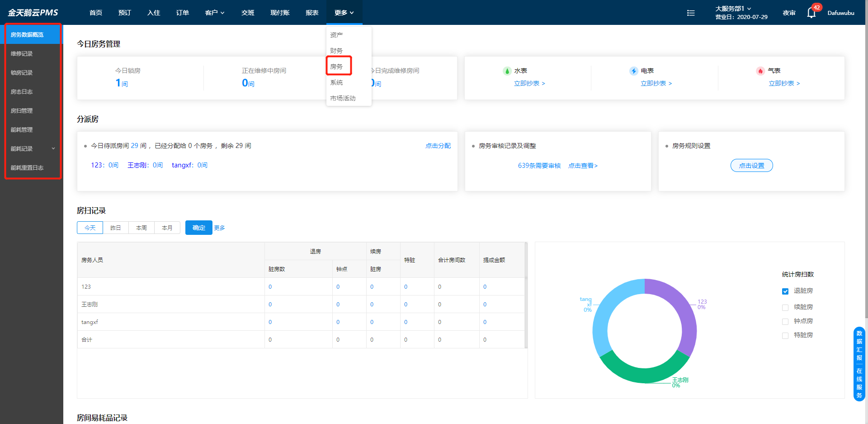This screenshot has height=424, width=868.
Task: Collapse the 更多 dropdown menu
Action: (344, 13)
